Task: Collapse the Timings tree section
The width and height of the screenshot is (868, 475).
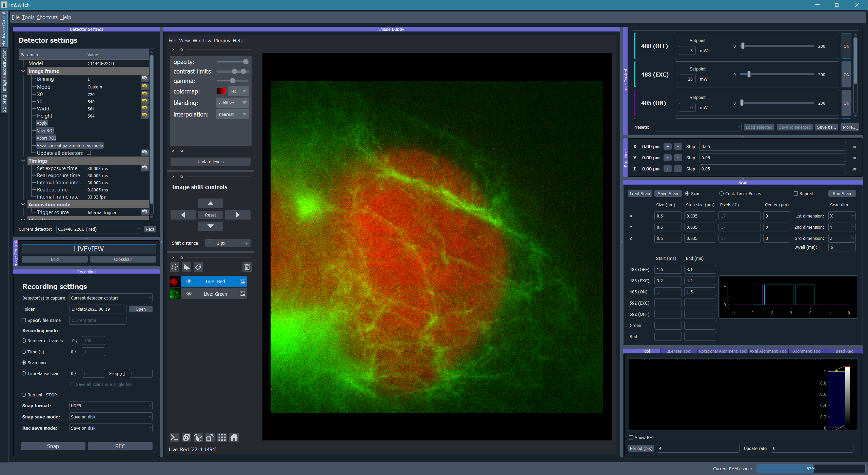Action: pyautogui.click(x=23, y=161)
